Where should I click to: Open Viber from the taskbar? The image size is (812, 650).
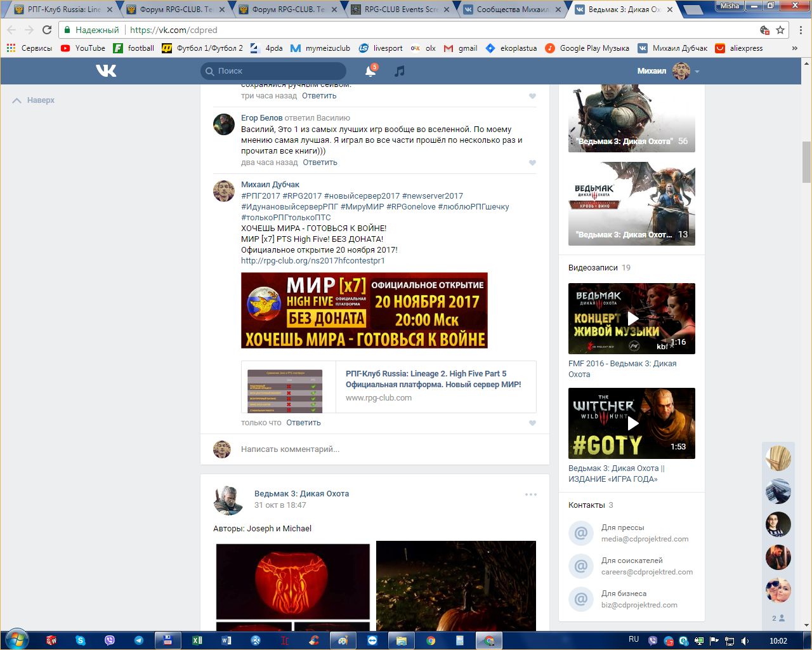pos(110,640)
